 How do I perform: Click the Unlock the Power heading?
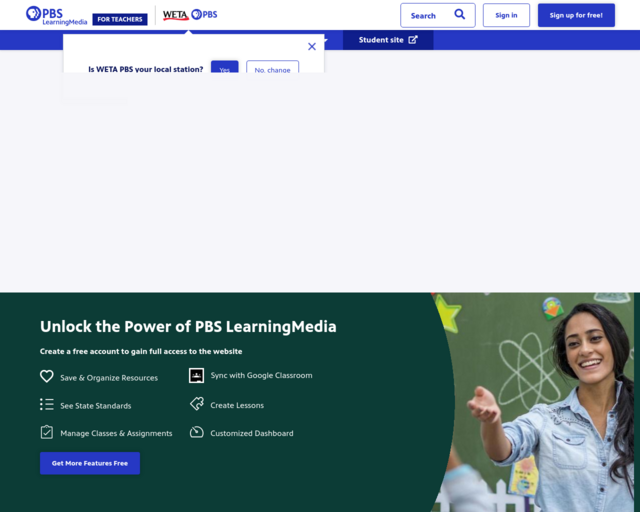click(188, 327)
